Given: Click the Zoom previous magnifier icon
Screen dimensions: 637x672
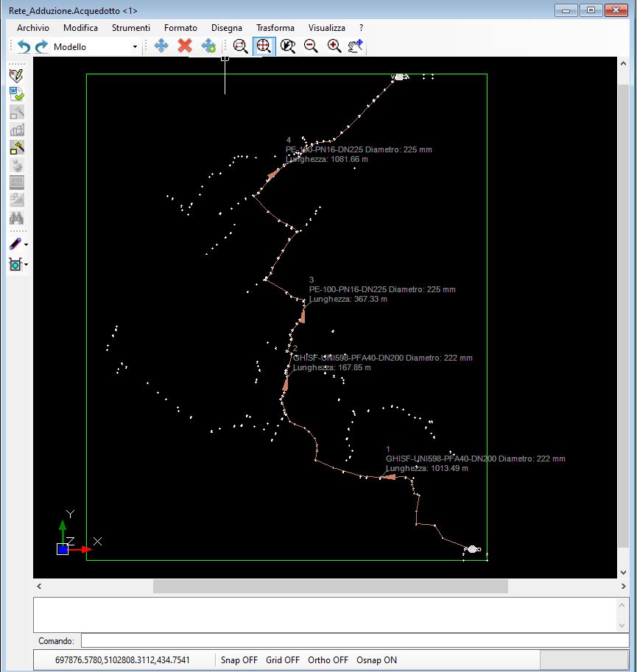Looking at the screenshot, I should click(x=288, y=46).
